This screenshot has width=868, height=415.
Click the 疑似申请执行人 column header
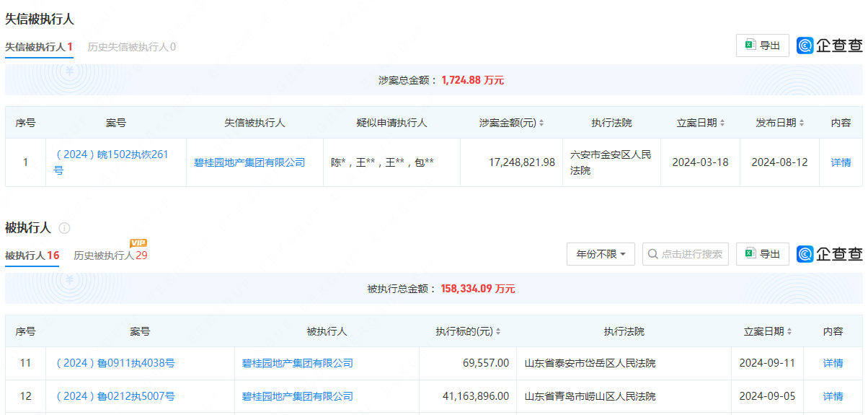(392, 123)
